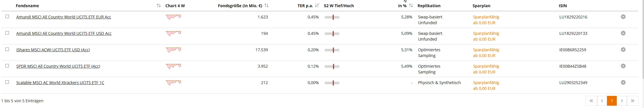This screenshot has height=108, width=644.
Task: Click Sparplanfähig link for Amundi USD Acc row
Action: (486, 33)
